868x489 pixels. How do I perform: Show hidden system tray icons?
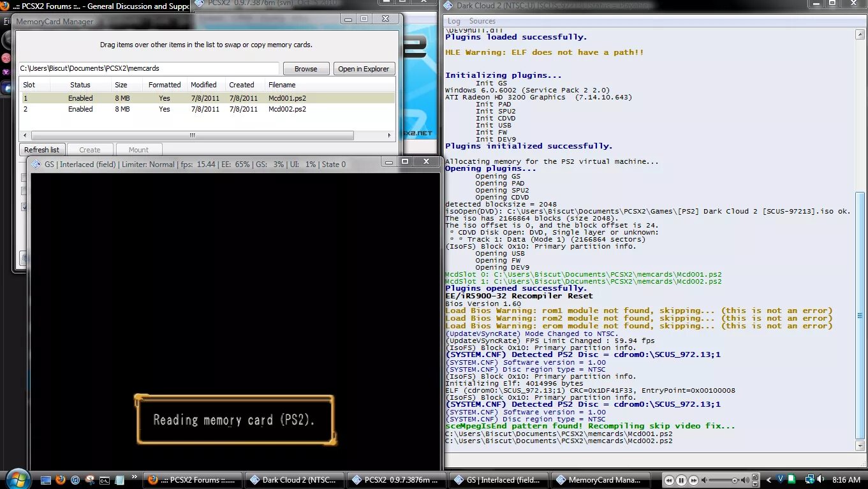pos(769,480)
